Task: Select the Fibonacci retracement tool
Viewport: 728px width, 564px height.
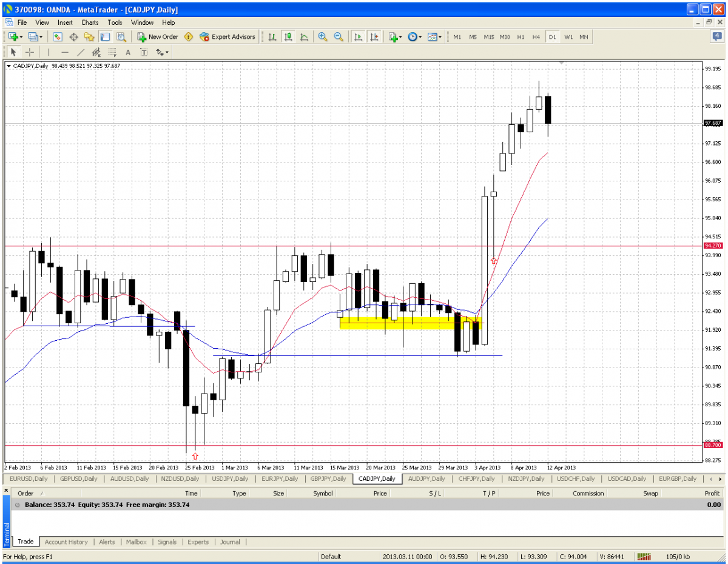Action: 112,52
